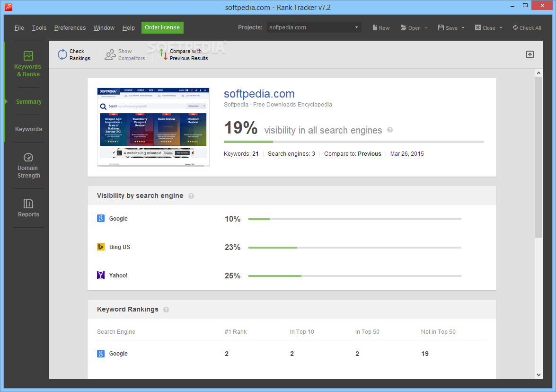Click the Check All refresh icon
Screen dimensions: 556x392
[x=515, y=27]
